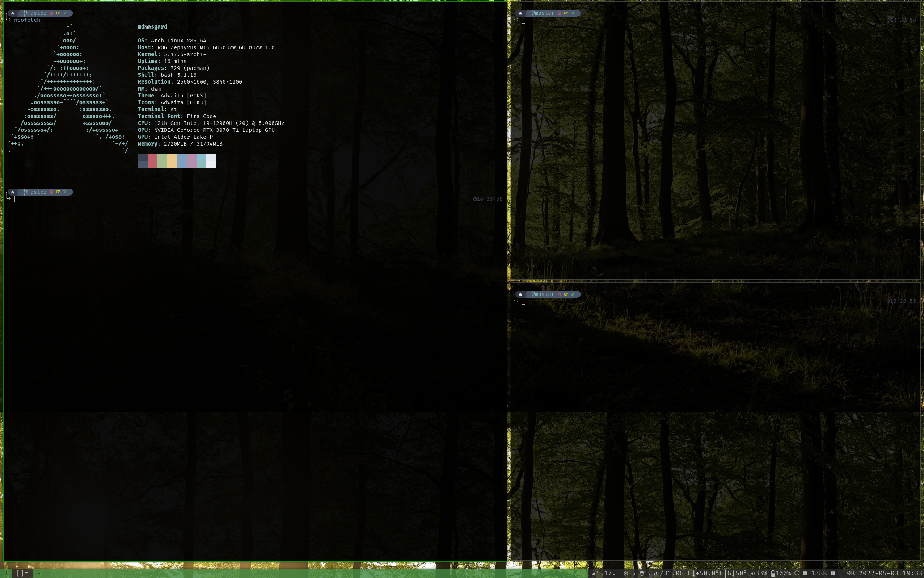Select tag 1 in the dwm bar

click(x=6, y=573)
